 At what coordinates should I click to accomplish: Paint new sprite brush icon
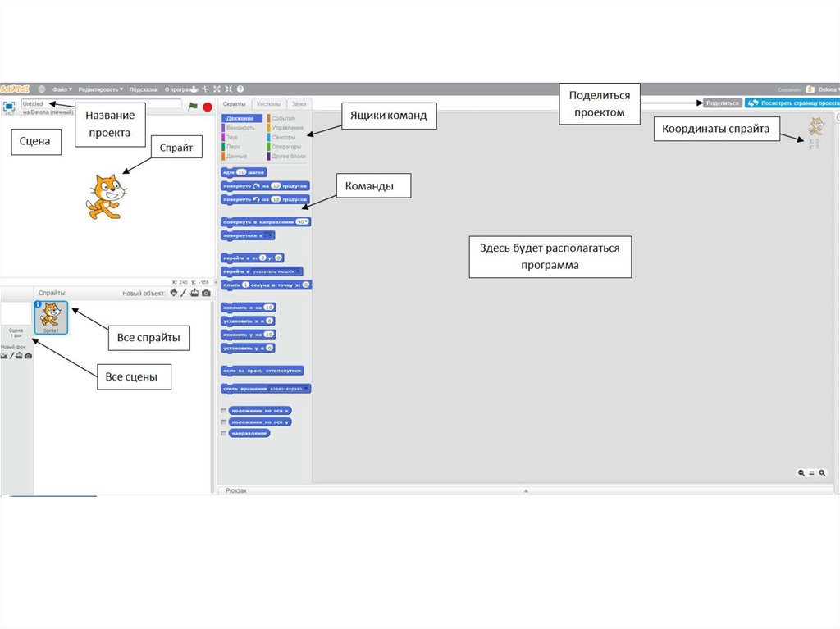184,293
